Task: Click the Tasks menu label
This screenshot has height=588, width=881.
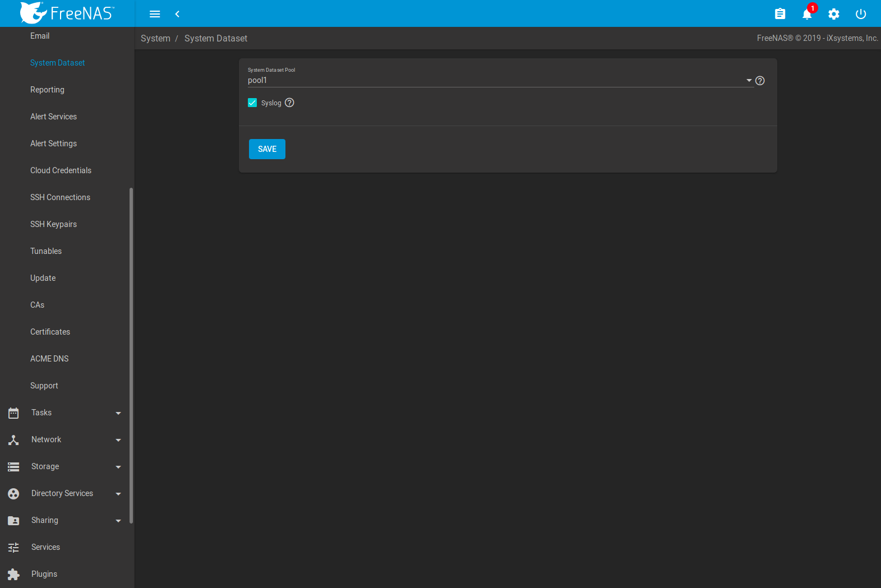Action: (41, 413)
